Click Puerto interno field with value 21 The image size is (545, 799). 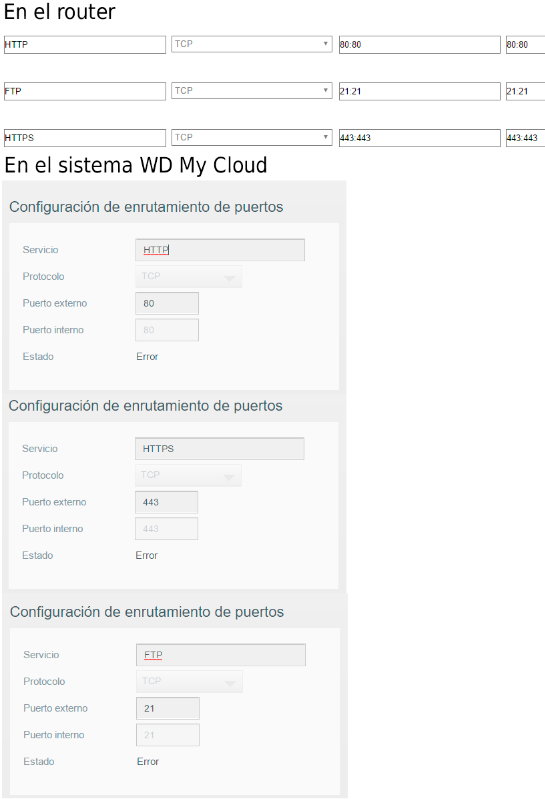168,735
